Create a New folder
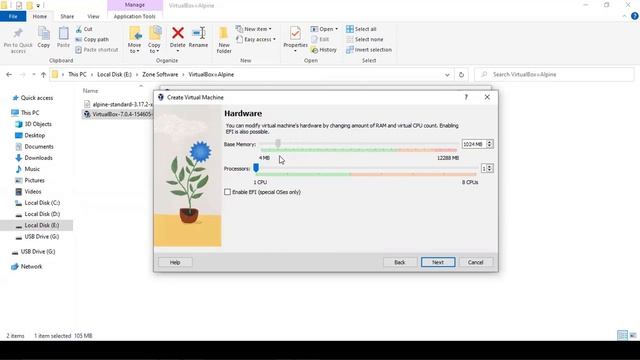 point(224,40)
